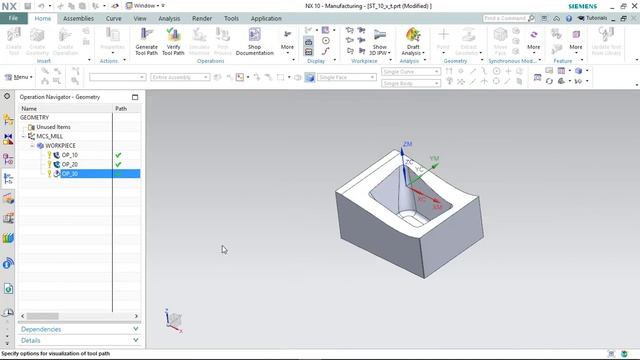This screenshot has height=360, width=640.
Task: Click the navigator horizontal scrollbar thumb
Action: 42,316
